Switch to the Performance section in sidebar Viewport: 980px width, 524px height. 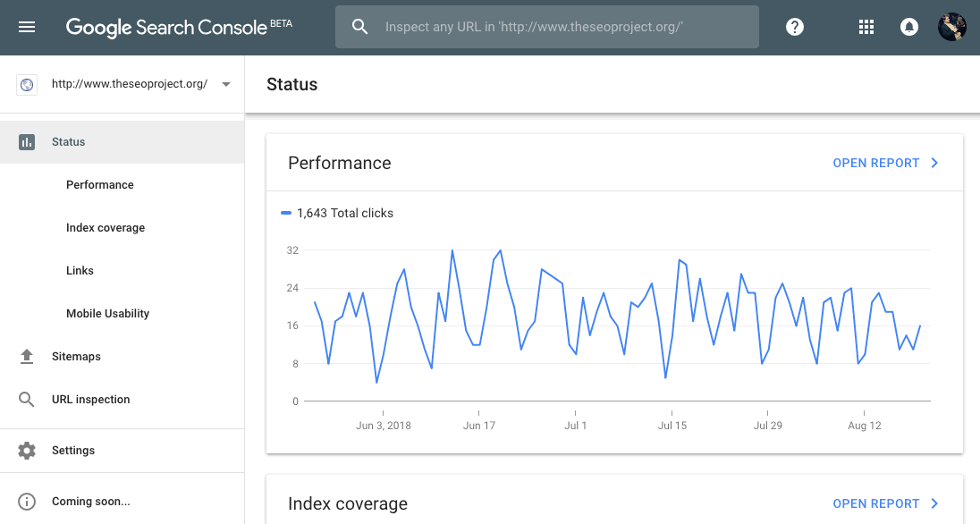coord(99,184)
